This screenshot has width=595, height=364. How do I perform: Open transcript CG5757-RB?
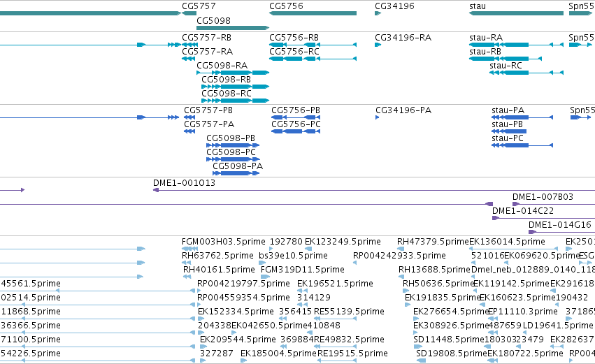click(x=206, y=38)
